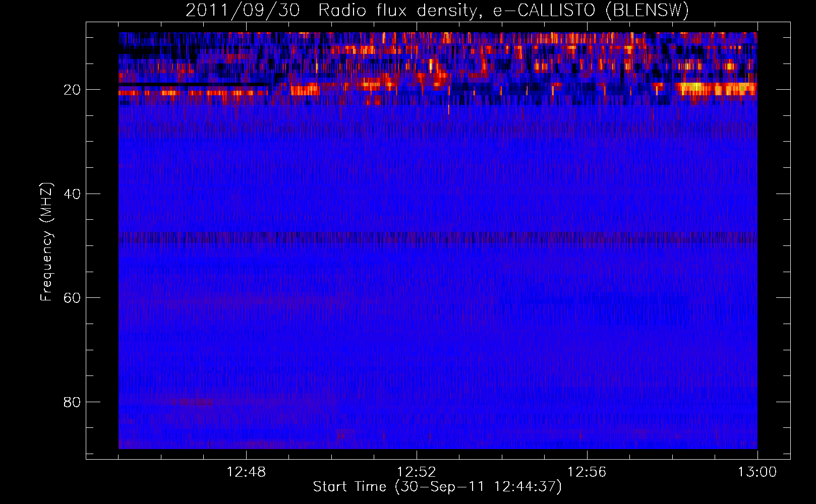This screenshot has height=504, width=816.
Task: Click the "20" frequency tick label
Action: pos(73,90)
